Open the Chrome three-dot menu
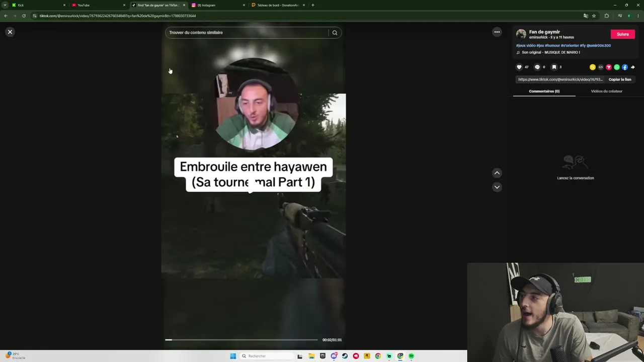 tap(637, 16)
